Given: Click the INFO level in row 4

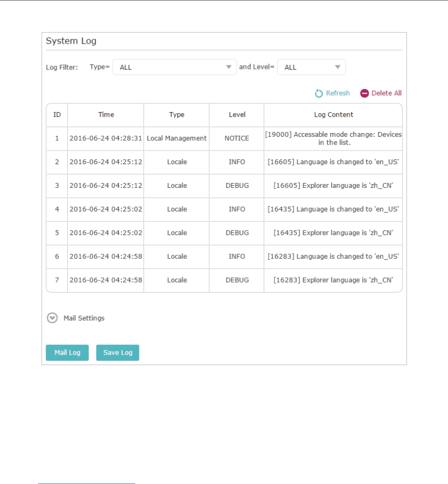Looking at the screenshot, I should point(237,209).
